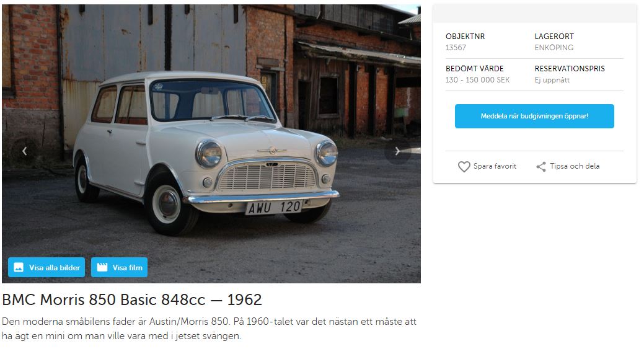Screen dimensions: 644x354
Task: Click the 'Ej uppnått' reservation price status
Action: 552,80
